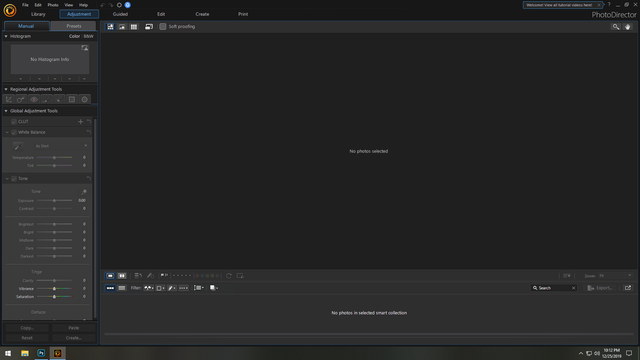Click the rotate photo icon

click(x=229, y=276)
